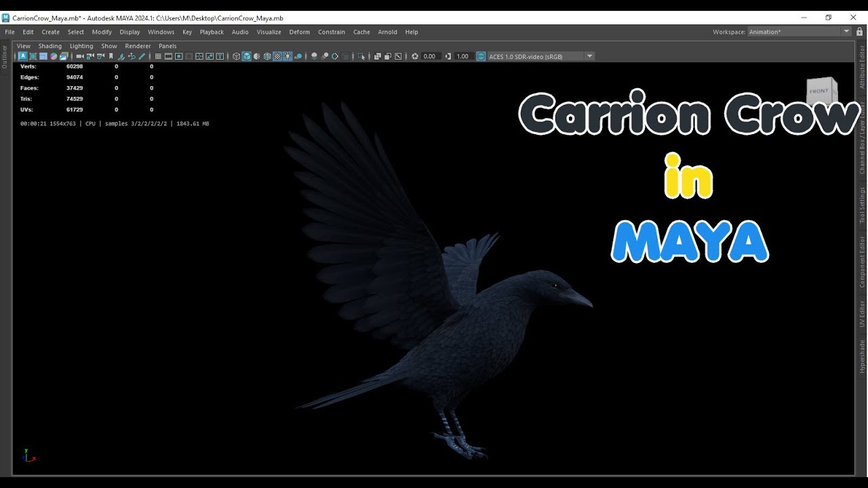The width and height of the screenshot is (868, 488).
Task: Click the stacked images icon in panel toolbar
Action: (x=64, y=56)
